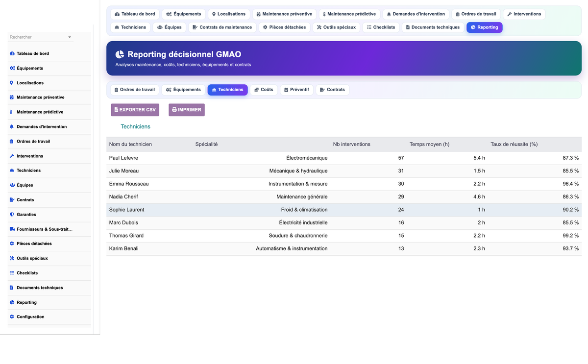Open Maintenance préventive top tab

(x=284, y=14)
